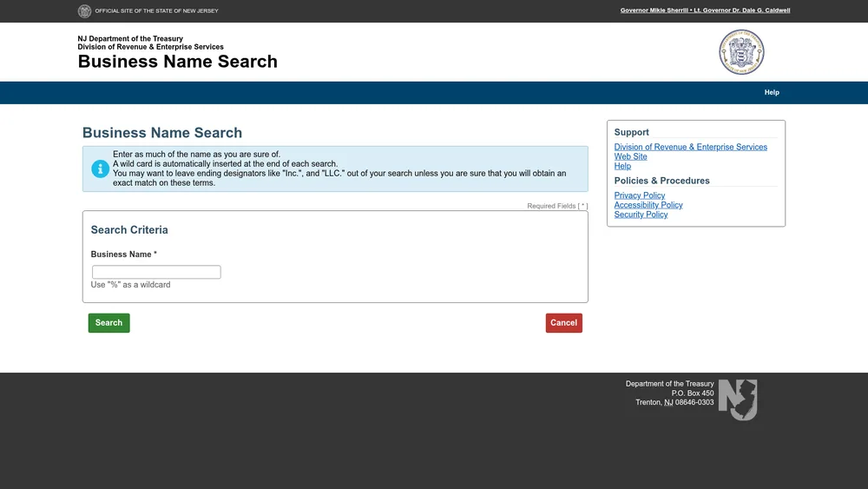Image resolution: width=868 pixels, height=489 pixels.
Task: Click the 'Search Criteria' heading
Action: click(129, 230)
